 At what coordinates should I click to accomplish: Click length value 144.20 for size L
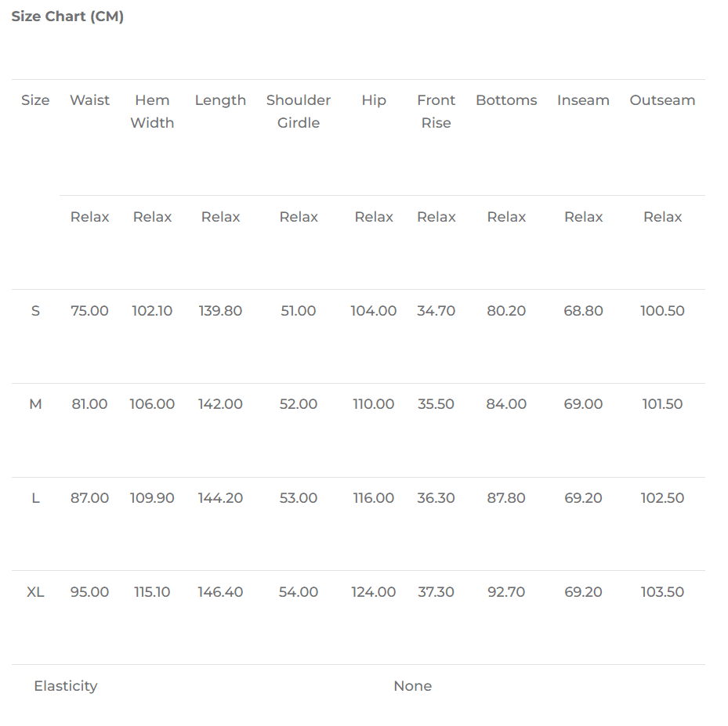point(220,498)
